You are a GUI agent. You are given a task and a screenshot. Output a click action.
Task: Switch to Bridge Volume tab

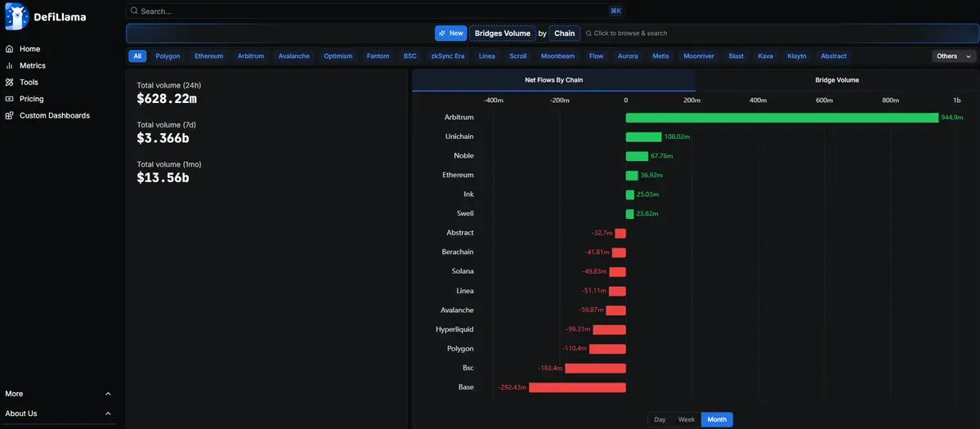point(837,80)
